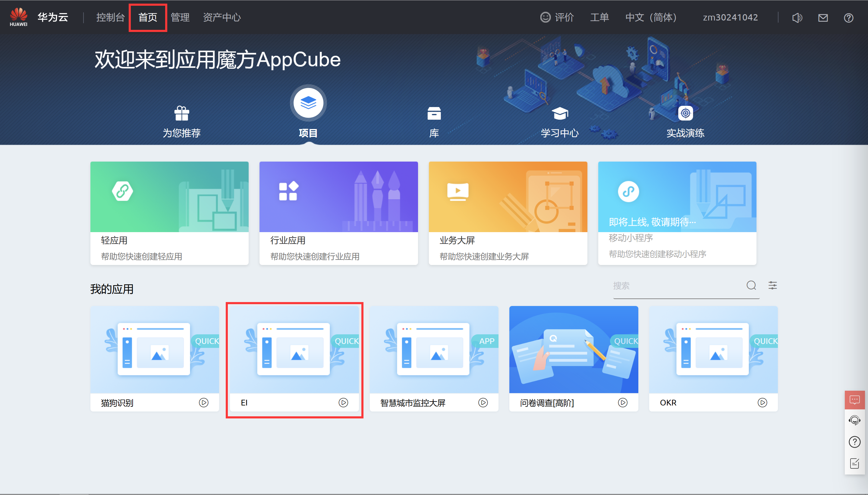Open the filter settings icon beside search
The width and height of the screenshot is (868, 495).
tap(772, 285)
